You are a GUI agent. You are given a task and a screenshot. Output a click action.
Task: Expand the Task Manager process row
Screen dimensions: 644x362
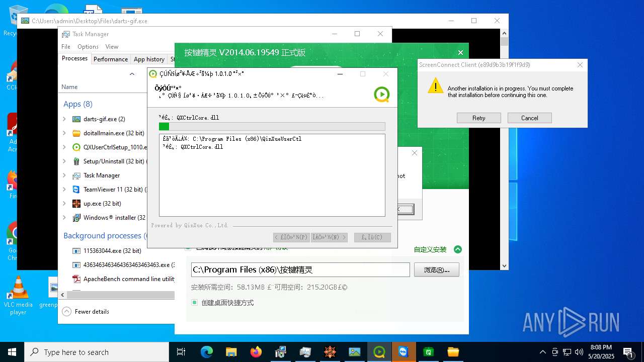[64, 175]
